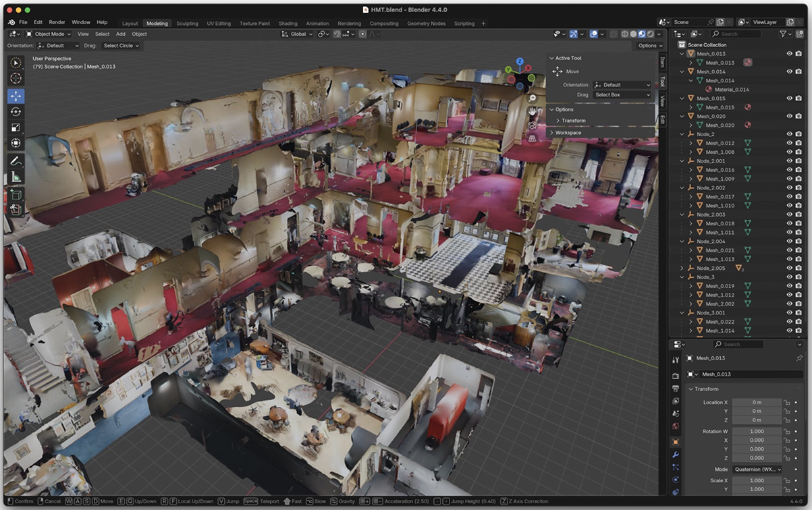Add a workspace with plus button
Viewport: 812px width, 510px height.
tap(483, 23)
